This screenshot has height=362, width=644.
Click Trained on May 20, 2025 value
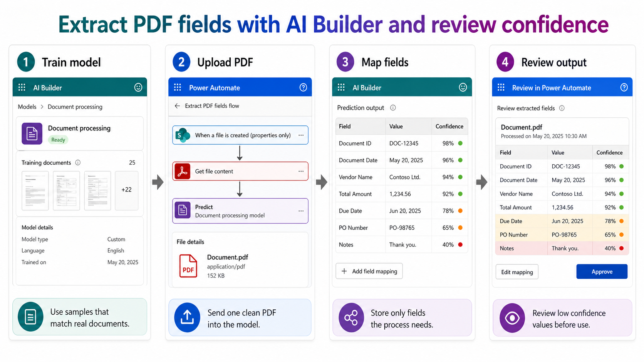123,262
